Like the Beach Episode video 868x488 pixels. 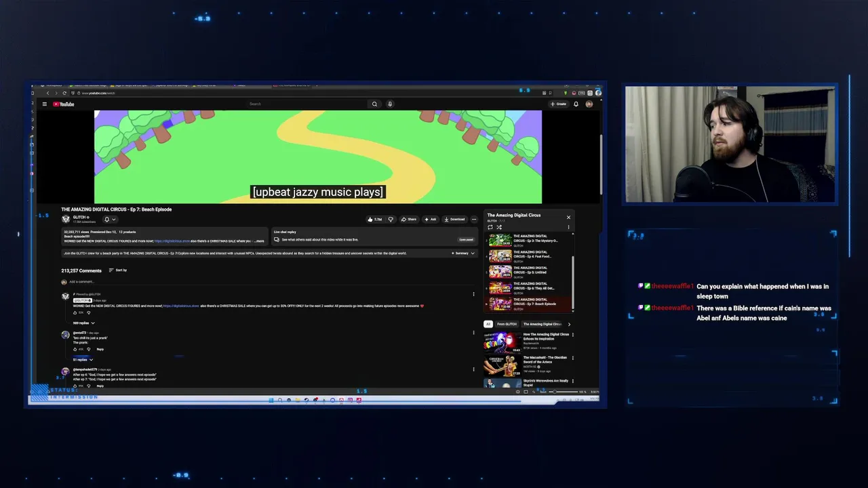375,220
